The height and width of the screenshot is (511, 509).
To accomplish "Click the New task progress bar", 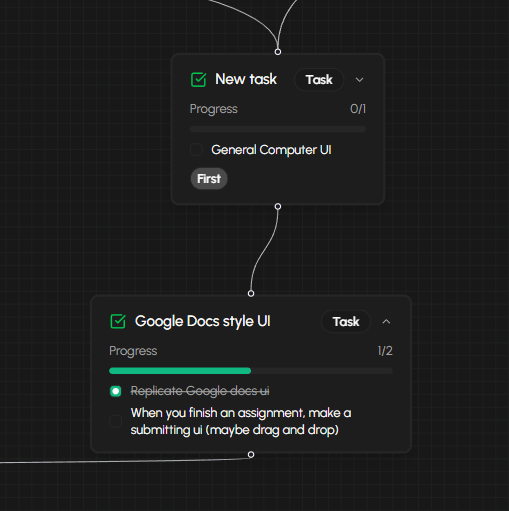I will [x=278, y=129].
